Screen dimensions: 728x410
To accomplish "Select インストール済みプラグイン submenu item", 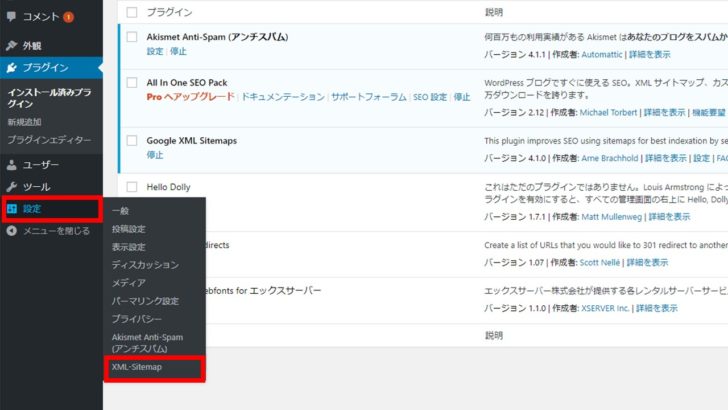I will tap(49, 98).
